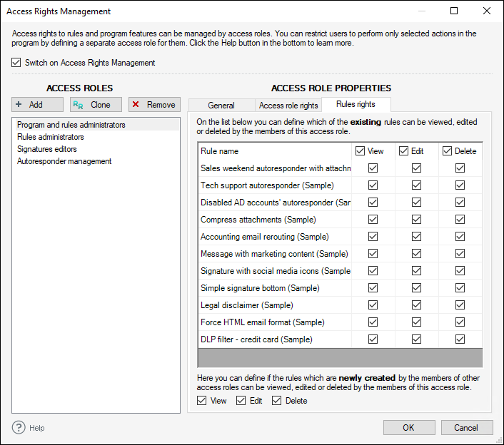Toggle View for newly created rules

tap(201, 400)
